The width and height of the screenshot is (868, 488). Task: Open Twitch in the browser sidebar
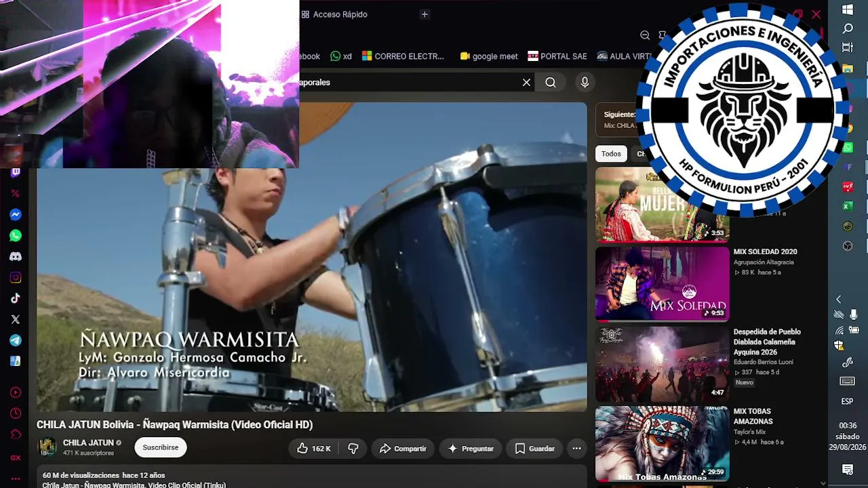point(16,173)
